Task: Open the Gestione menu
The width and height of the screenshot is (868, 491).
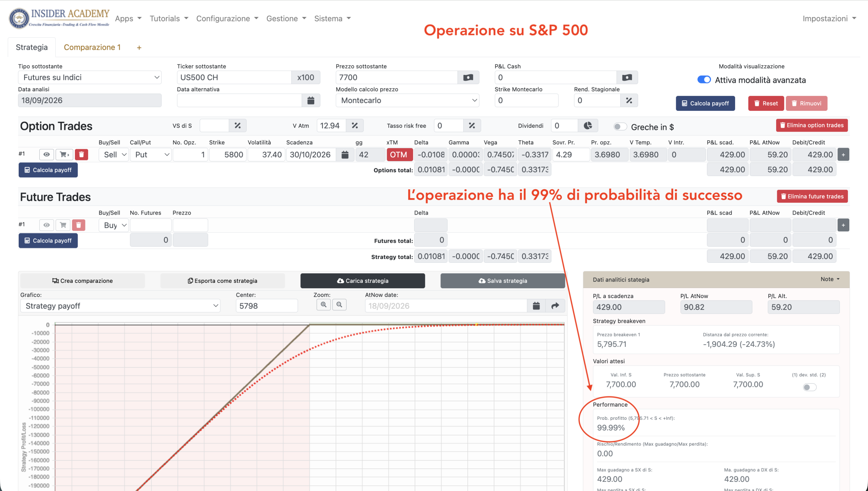Action: click(286, 19)
